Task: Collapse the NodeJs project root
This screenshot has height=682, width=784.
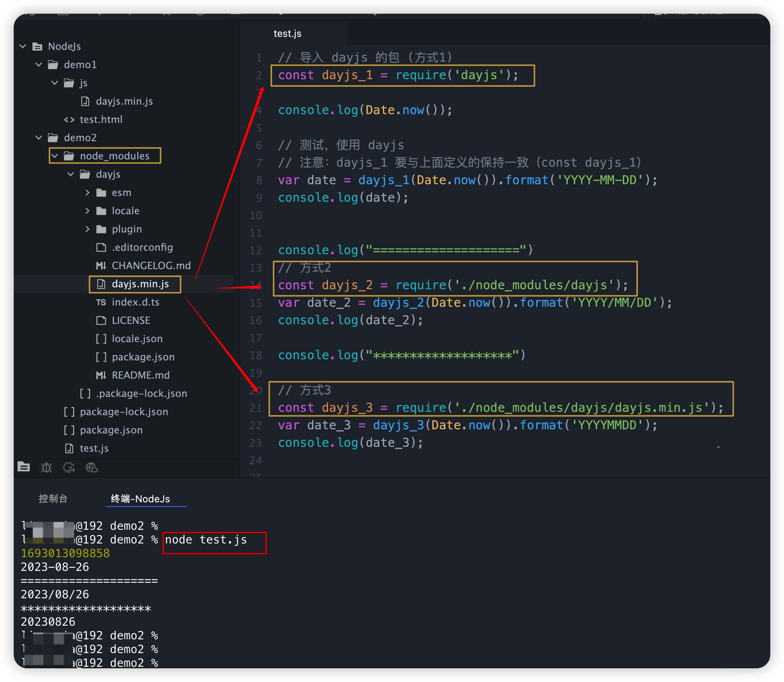Action: tap(23, 46)
